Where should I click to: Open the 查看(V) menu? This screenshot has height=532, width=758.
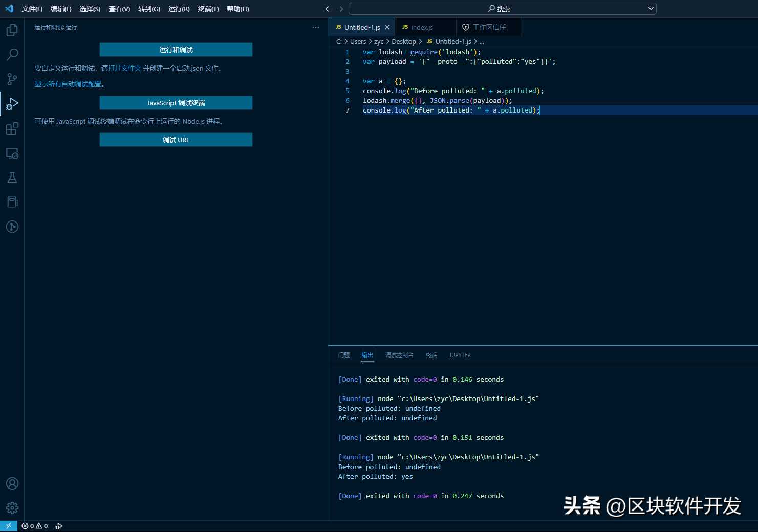tap(119, 9)
